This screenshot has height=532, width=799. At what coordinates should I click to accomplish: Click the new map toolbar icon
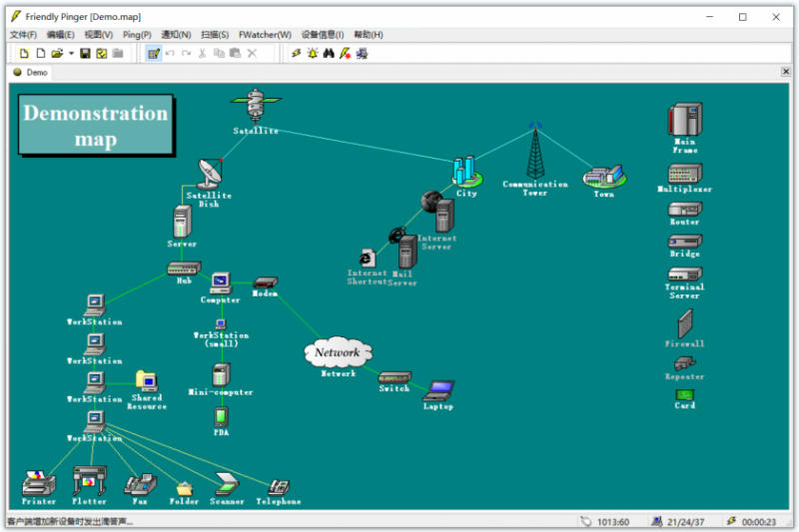click(24, 54)
